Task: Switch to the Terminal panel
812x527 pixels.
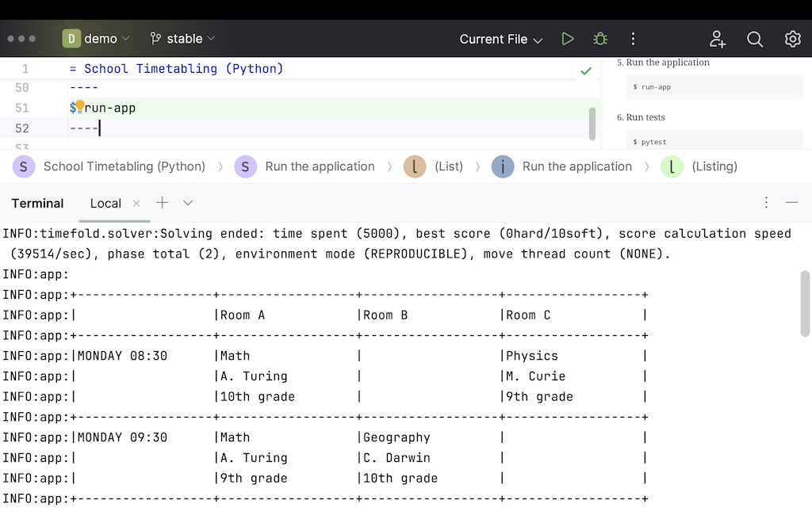Action: point(37,203)
